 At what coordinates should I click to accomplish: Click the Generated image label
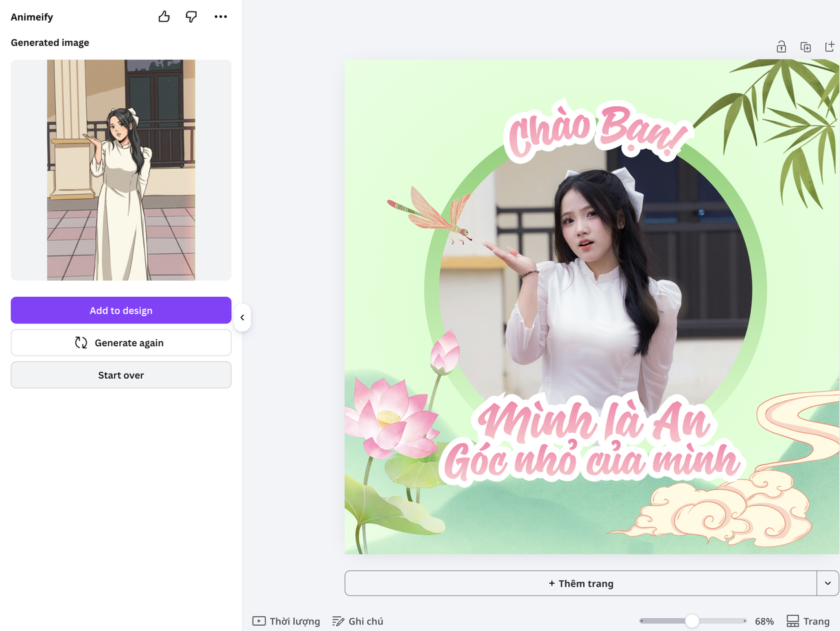click(x=50, y=43)
